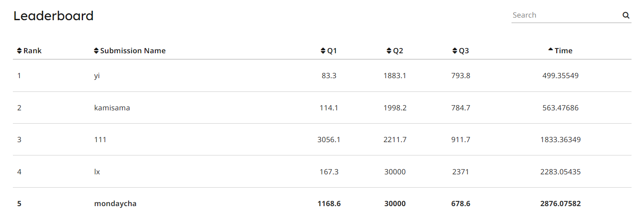Sort leaderboard by Rank header
This screenshot has height=219, width=644.
tap(33, 51)
